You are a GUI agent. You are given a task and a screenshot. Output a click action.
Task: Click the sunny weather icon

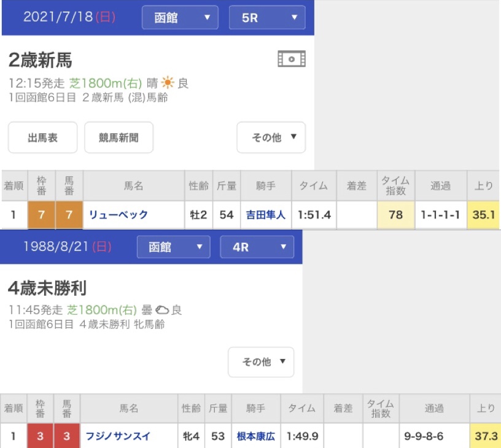(x=168, y=83)
